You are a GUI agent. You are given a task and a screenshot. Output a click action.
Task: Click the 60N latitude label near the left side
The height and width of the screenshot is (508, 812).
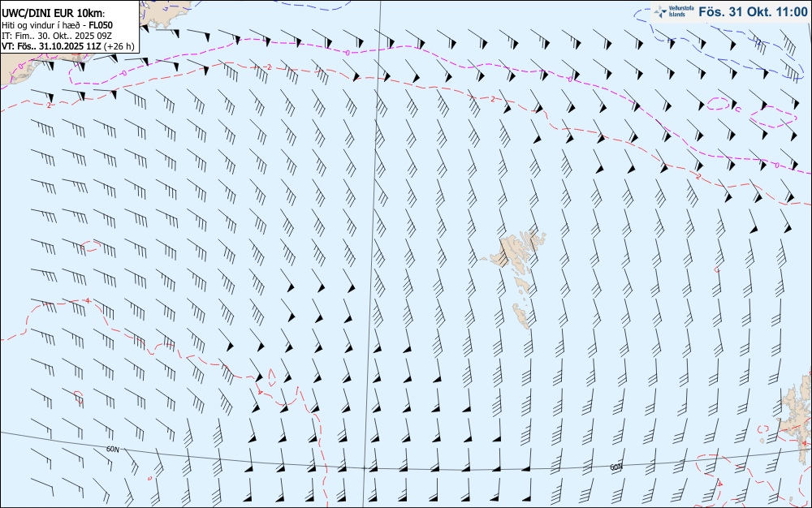pos(112,449)
